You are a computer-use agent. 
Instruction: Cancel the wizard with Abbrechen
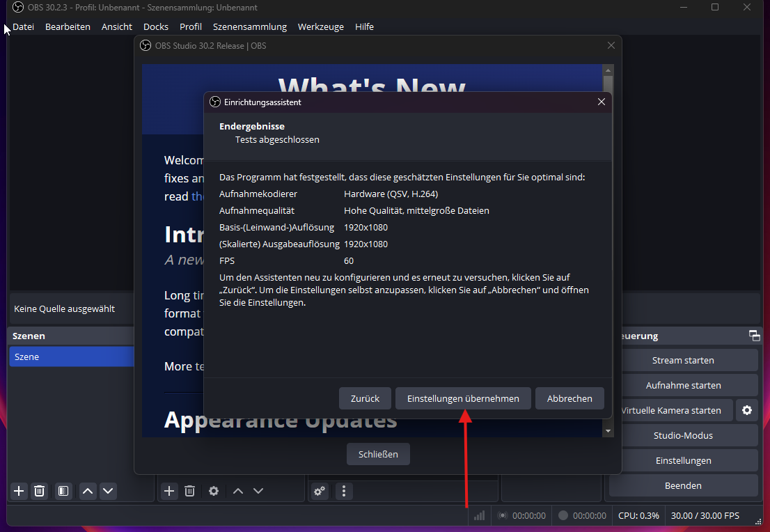click(569, 398)
